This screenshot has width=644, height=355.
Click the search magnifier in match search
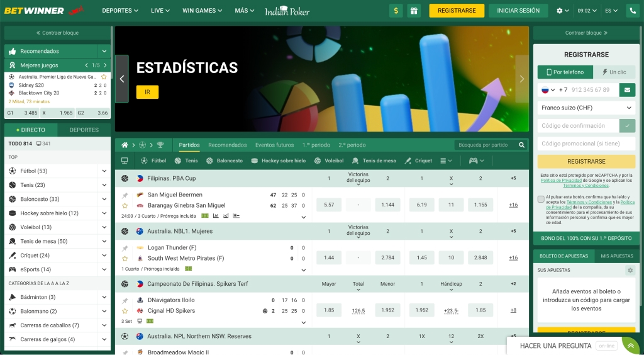point(521,145)
